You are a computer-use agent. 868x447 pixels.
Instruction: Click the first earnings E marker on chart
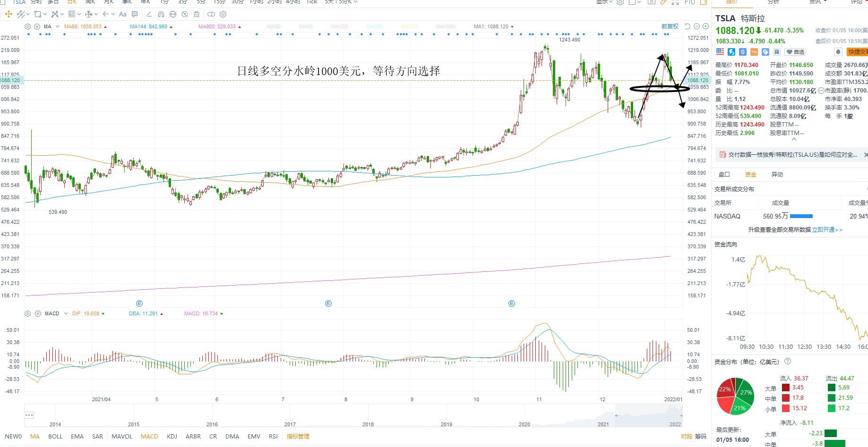pyautogui.click(x=139, y=304)
